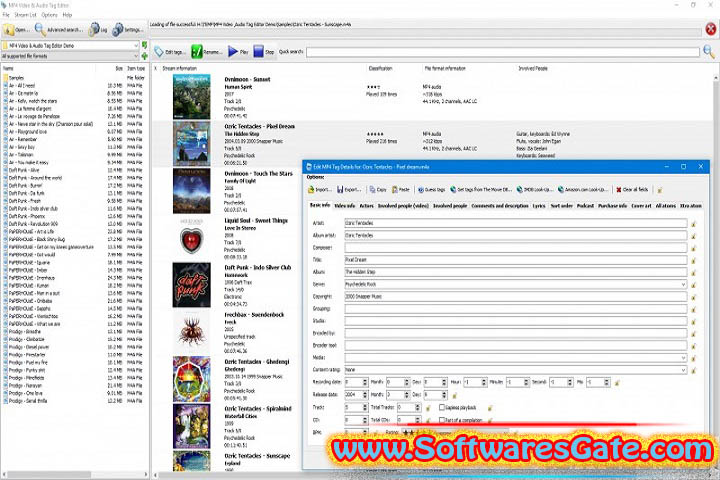Click Export in the tag editor dialog

[349, 189]
